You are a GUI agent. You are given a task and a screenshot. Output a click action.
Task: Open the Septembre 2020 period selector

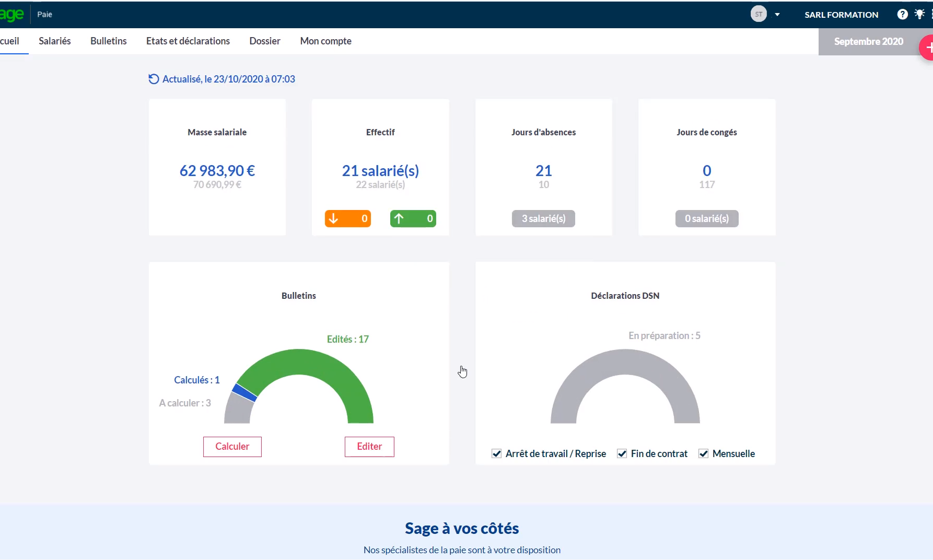pos(868,41)
